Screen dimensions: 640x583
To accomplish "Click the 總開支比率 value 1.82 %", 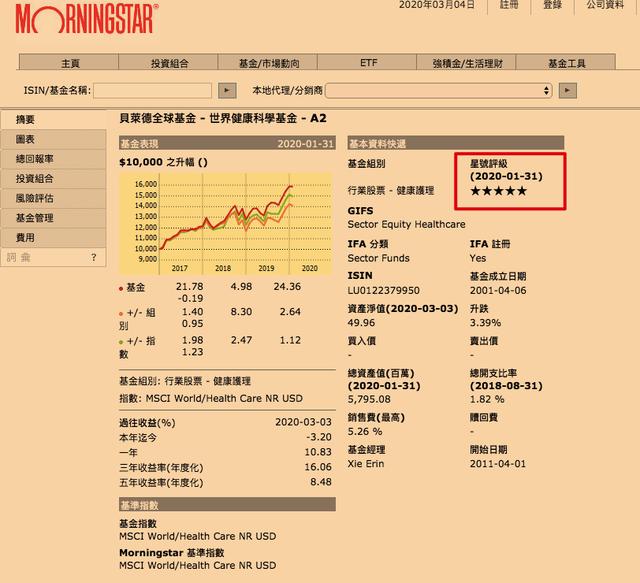I will [487, 399].
